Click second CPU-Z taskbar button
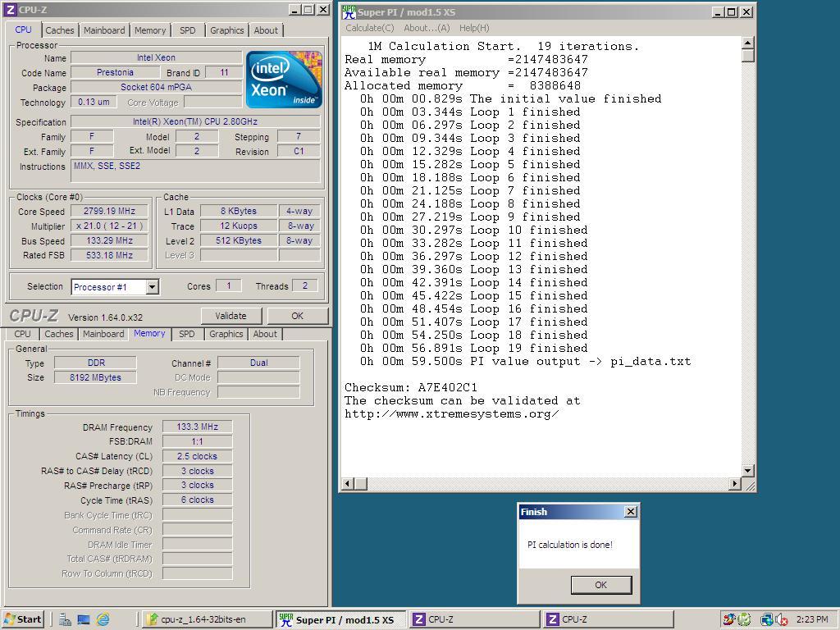The height and width of the screenshot is (630, 840). (x=609, y=619)
